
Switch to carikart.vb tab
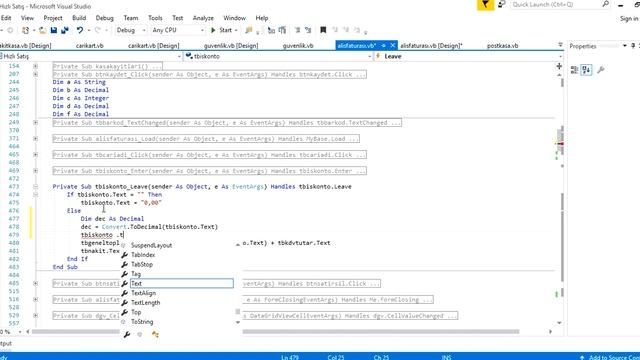(x=89, y=46)
